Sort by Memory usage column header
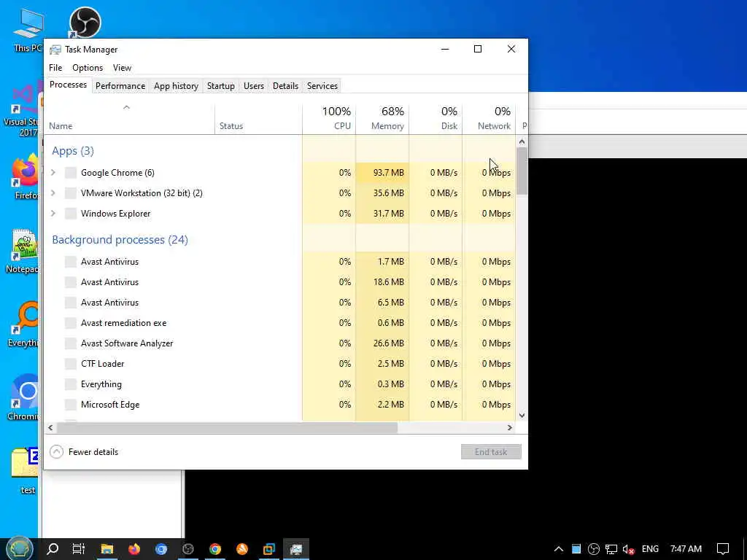747x560 pixels. 382,117
